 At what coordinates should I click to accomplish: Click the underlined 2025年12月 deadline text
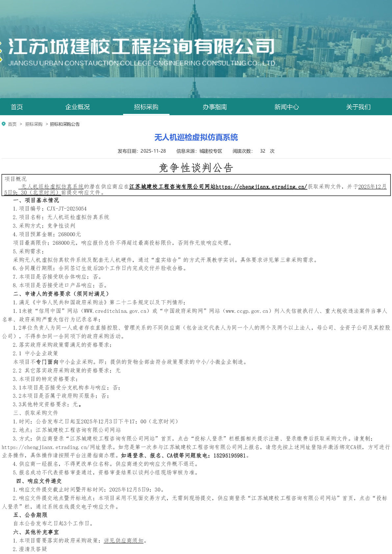click(372, 187)
